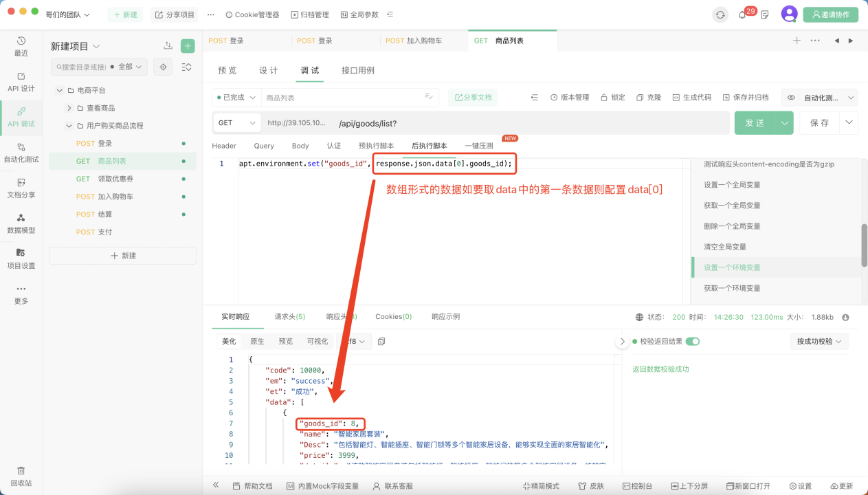Open the 全部 filter dropdown
The image size is (868, 495).
pyautogui.click(x=129, y=67)
